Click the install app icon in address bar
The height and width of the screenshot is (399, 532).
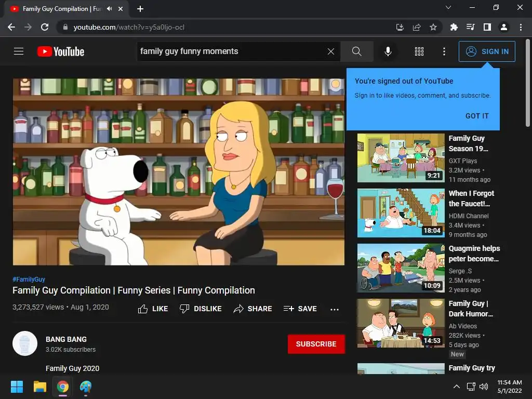400,27
